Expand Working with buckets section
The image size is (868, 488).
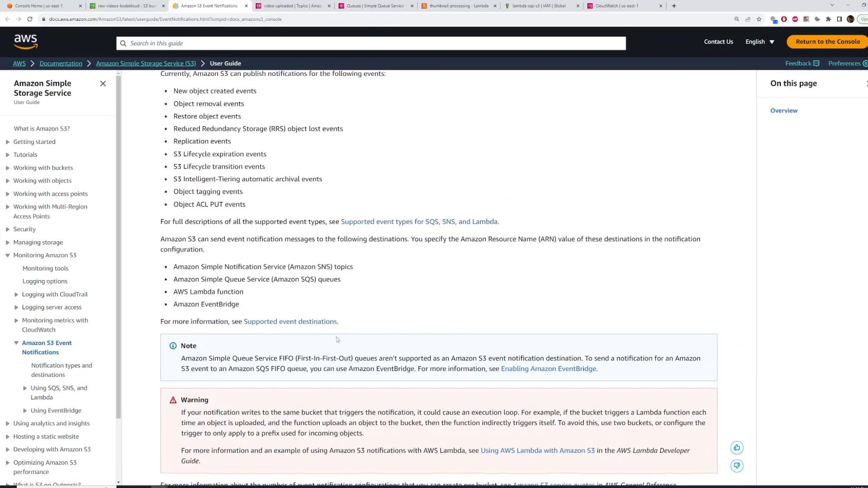pyautogui.click(x=8, y=168)
